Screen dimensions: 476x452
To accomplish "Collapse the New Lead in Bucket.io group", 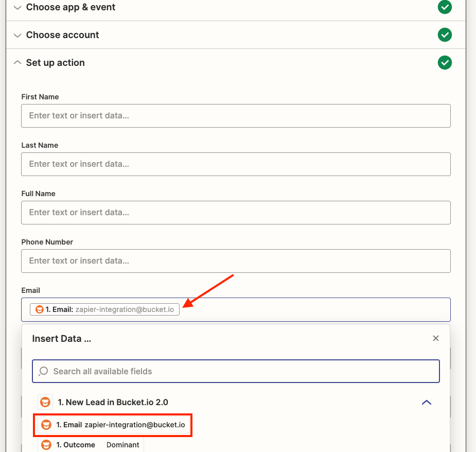I will tap(426, 402).
